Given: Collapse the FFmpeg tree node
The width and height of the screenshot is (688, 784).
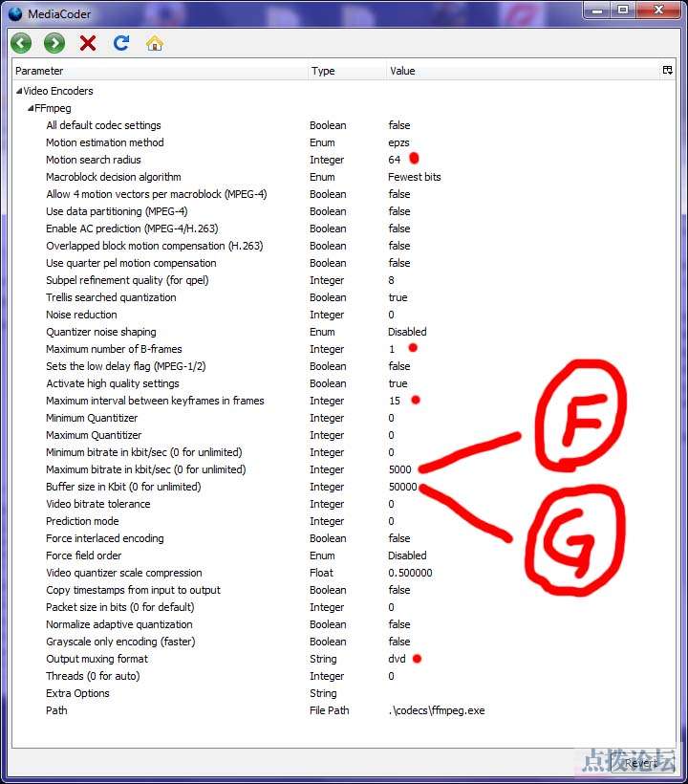Looking at the screenshot, I should (31, 108).
